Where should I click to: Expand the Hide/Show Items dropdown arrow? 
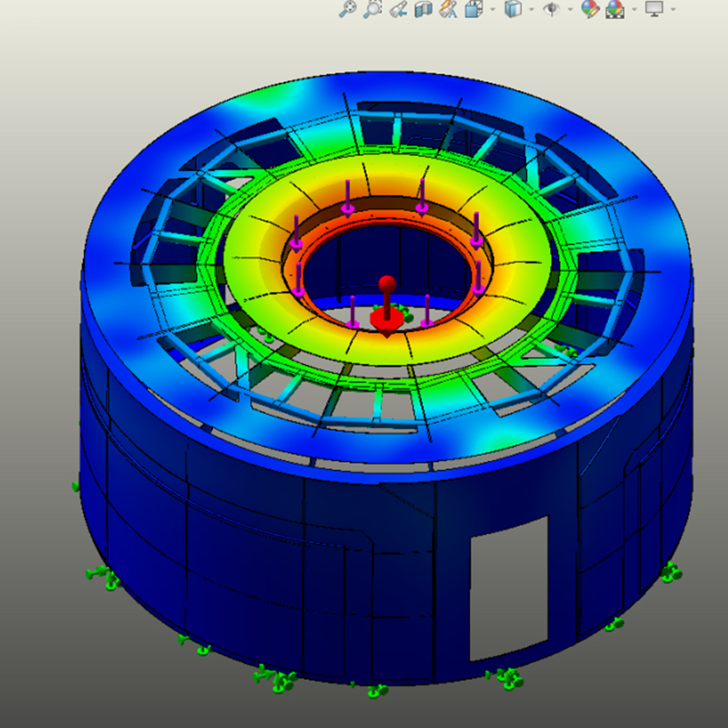pyautogui.click(x=570, y=9)
